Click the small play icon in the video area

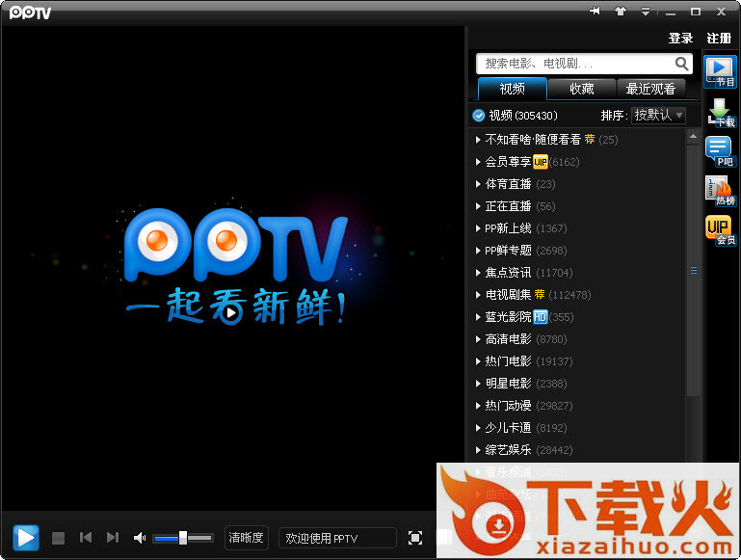(230, 312)
